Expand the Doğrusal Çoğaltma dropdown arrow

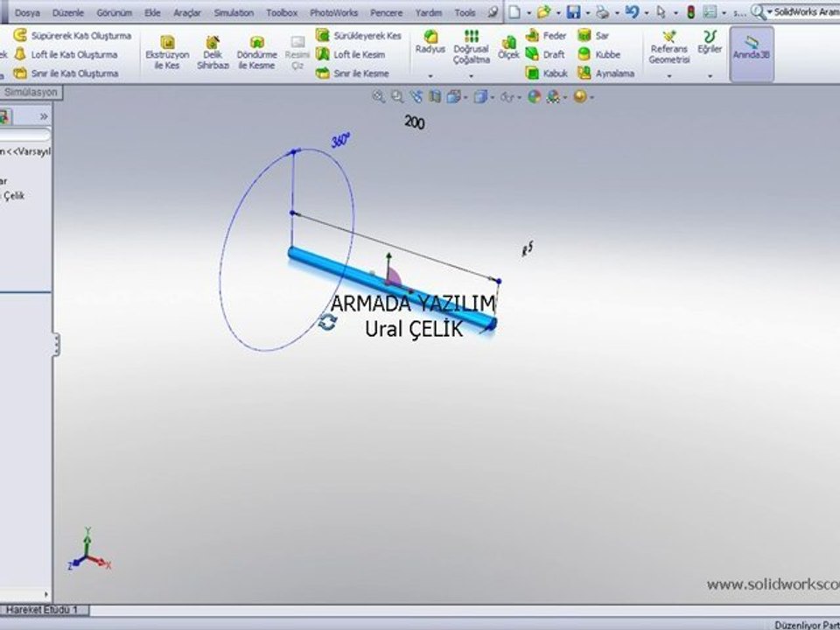click(x=472, y=77)
